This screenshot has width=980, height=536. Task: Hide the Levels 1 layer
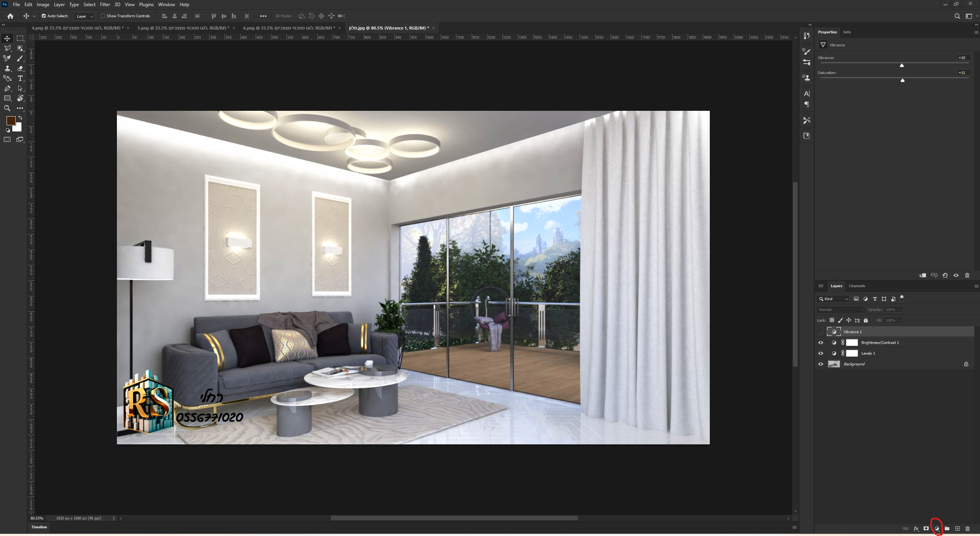tap(821, 353)
